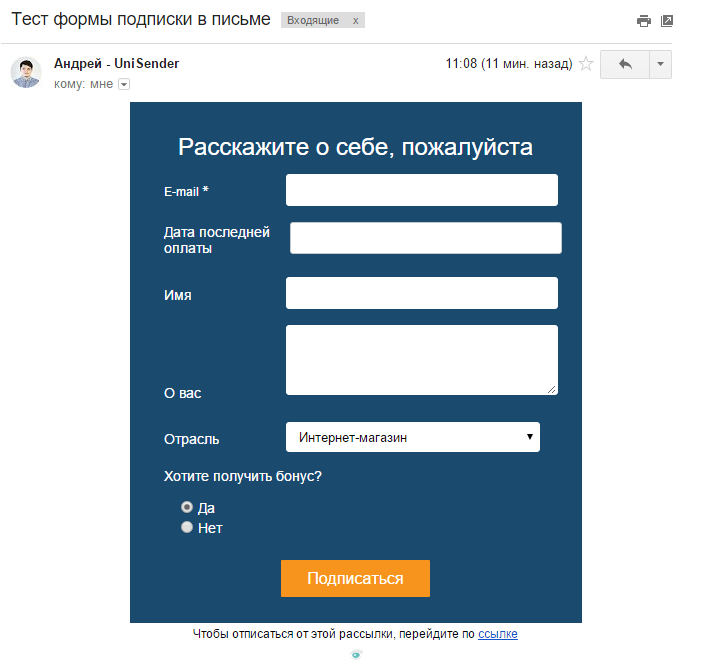Click heading 'Расскажите о себе, пожалуйста'
Viewport: 703px width, 672px height.
(356, 147)
